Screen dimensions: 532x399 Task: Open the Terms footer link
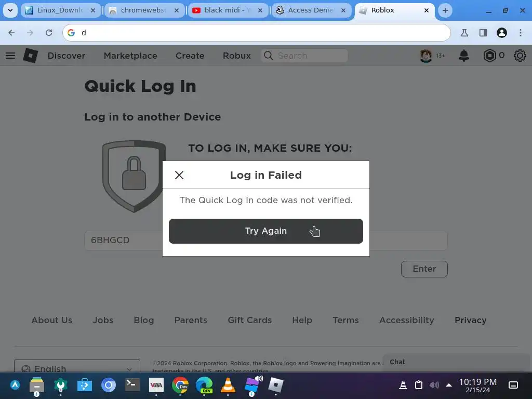tap(345, 320)
